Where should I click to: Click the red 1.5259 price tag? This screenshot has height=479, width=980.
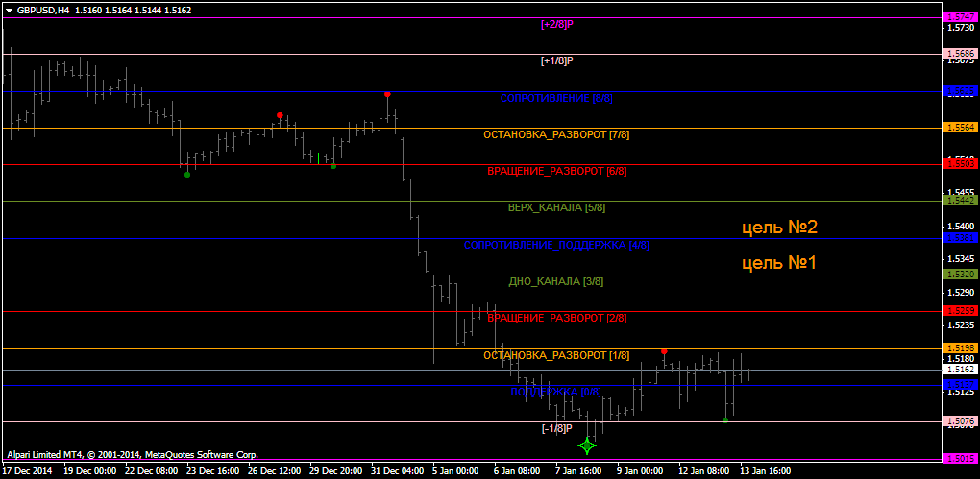(x=960, y=310)
